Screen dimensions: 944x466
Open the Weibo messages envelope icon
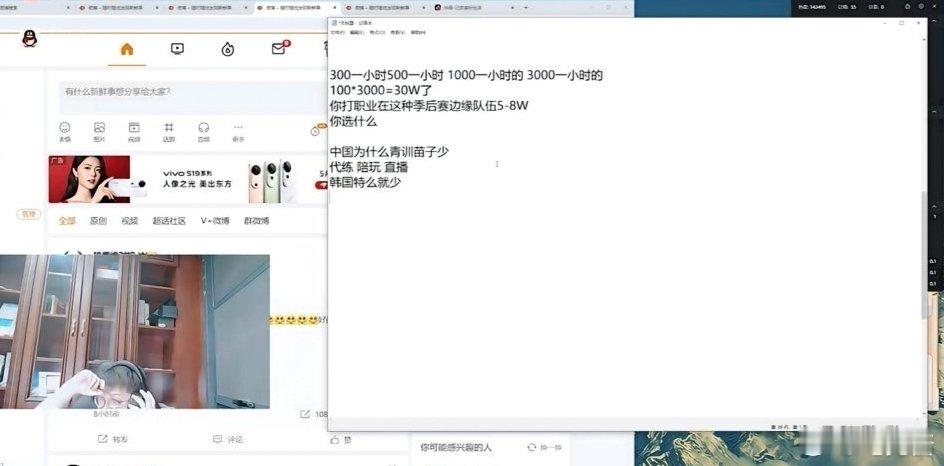point(279,49)
